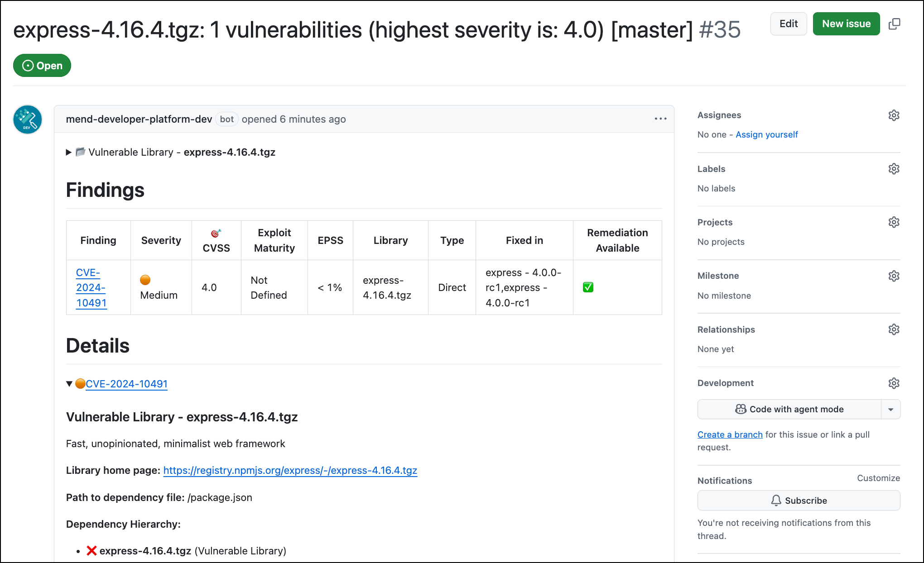Click the green Remediation Available checkmark
Viewport: 924px width, 563px height.
pyautogui.click(x=588, y=287)
